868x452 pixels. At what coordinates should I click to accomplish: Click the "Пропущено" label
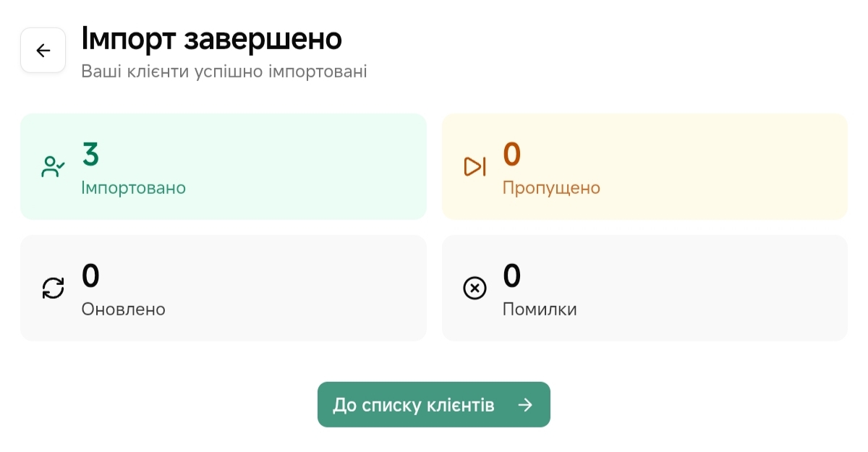tap(551, 188)
